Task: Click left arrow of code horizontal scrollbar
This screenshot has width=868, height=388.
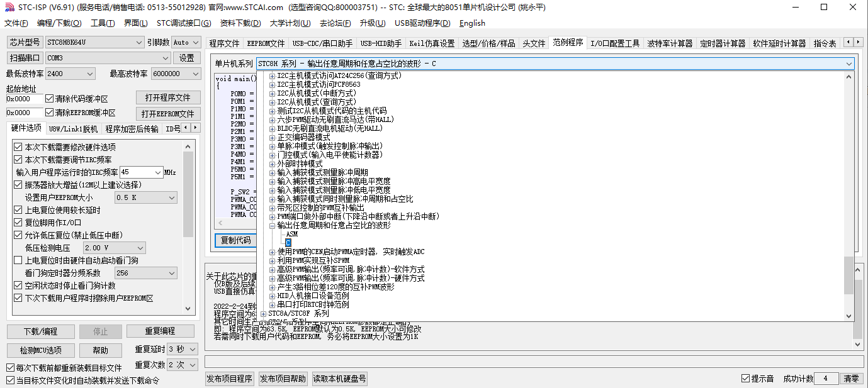Action: (x=220, y=223)
